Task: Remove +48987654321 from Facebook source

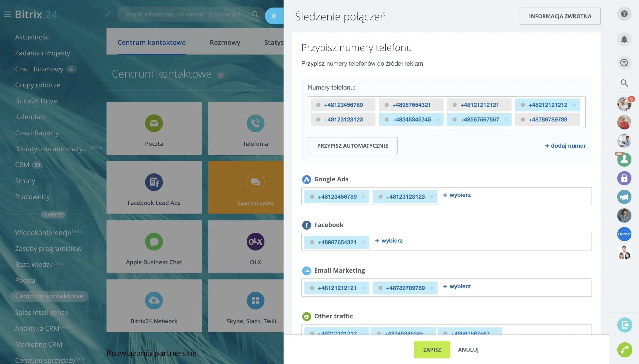Action: coord(363,242)
